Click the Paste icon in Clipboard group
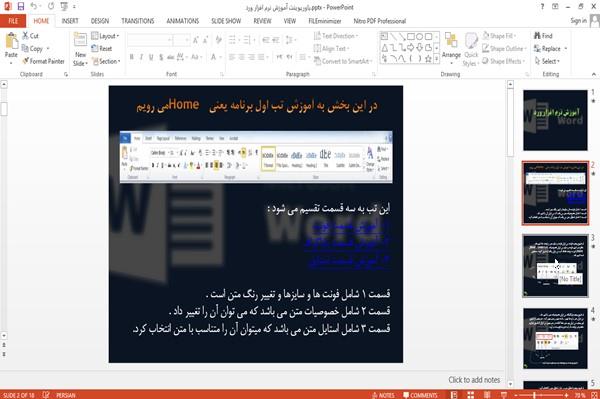The height and width of the screenshot is (399, 600). tap(11, 41)
